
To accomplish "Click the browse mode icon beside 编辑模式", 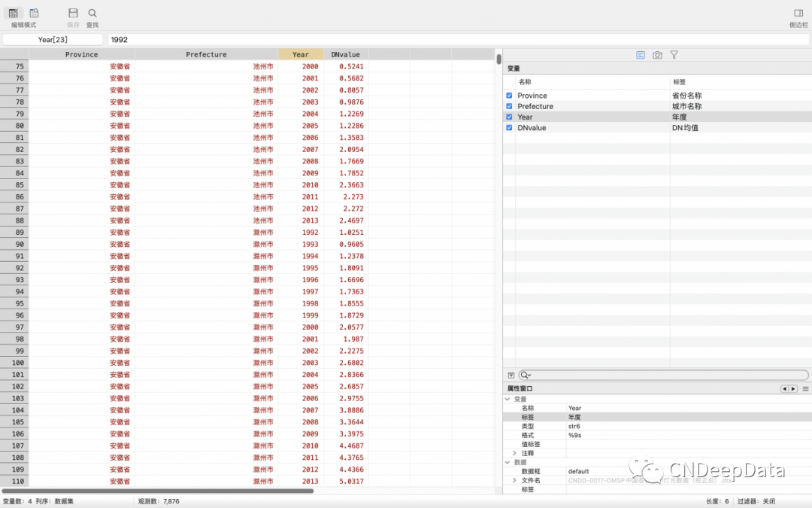I will point(34,13).
